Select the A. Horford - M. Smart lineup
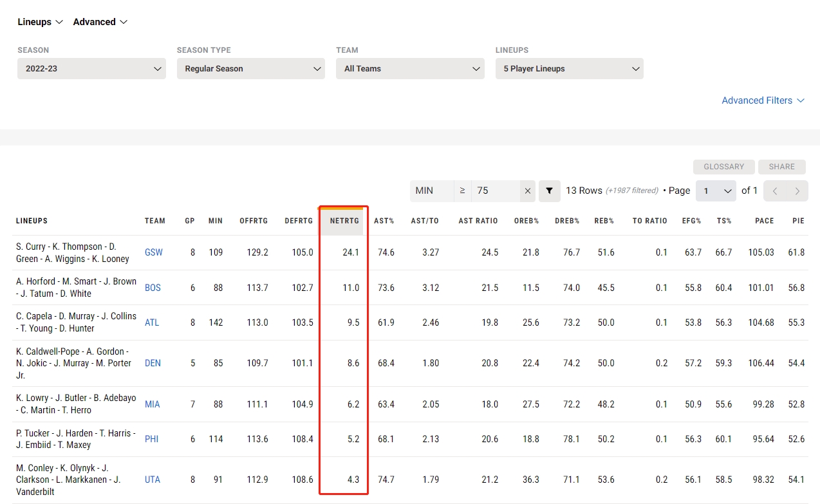Viewport: 820px width, 504px height. click(76, 288)
